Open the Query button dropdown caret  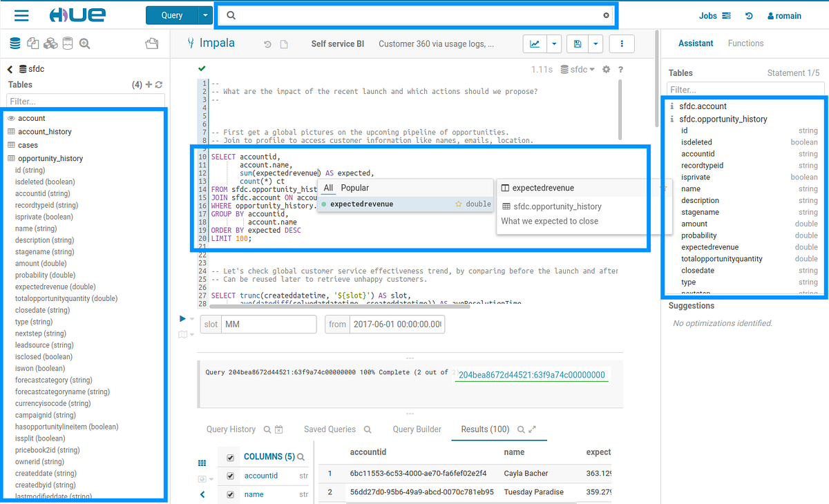pos(206,14)
